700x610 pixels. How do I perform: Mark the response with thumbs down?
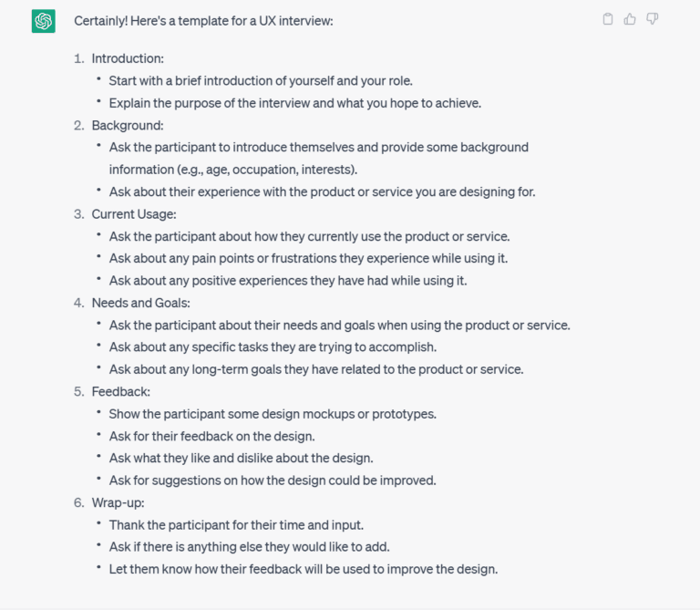(x=653, y=19)
